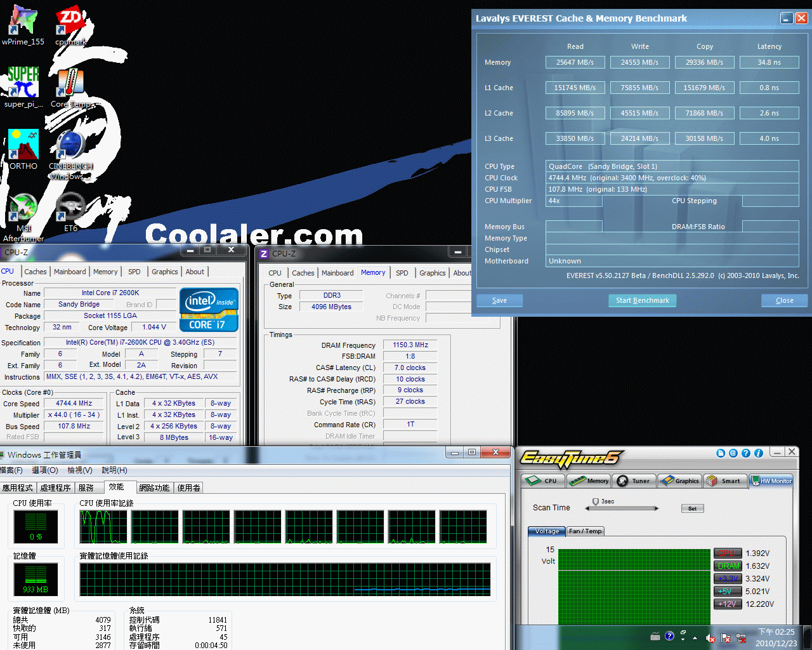Image resolution: width=812 pixels, height=650 pixels.
Task: Click the Set button beside Scan Time
Action: coord(692,508)
